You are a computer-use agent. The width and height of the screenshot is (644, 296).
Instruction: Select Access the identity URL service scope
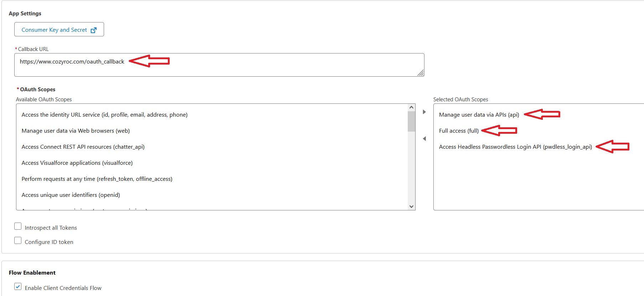(x=104, y=115)
